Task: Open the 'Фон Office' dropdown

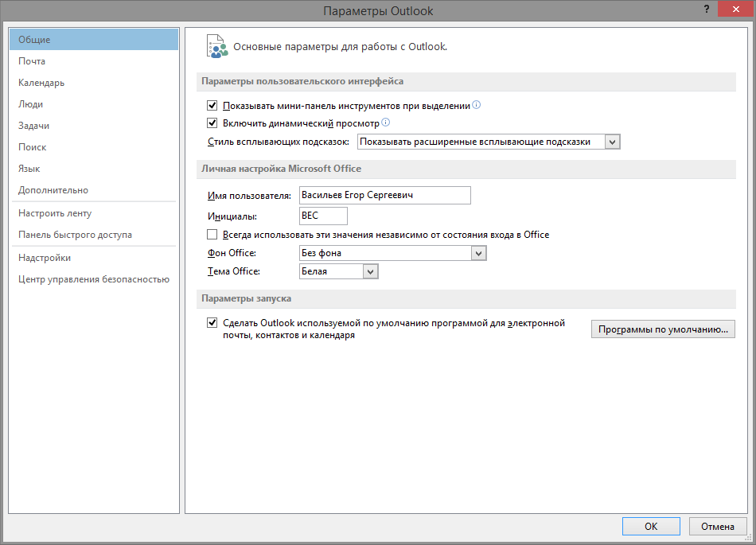Action: tap(392, 253)
